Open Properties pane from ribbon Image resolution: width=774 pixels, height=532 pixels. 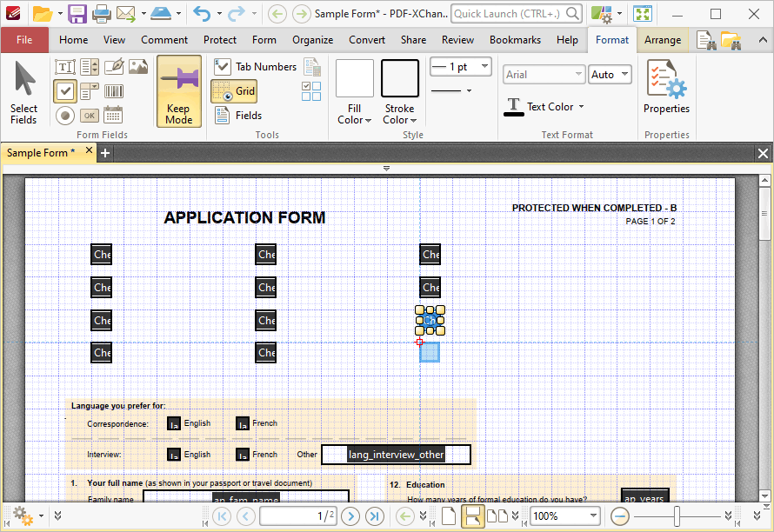(666, 88)
